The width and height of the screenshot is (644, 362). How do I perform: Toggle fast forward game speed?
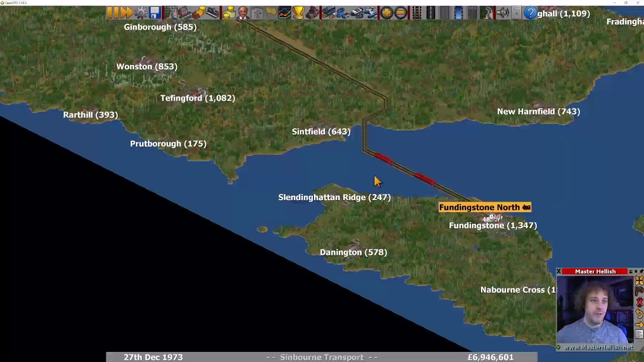(x=126, y=13)
